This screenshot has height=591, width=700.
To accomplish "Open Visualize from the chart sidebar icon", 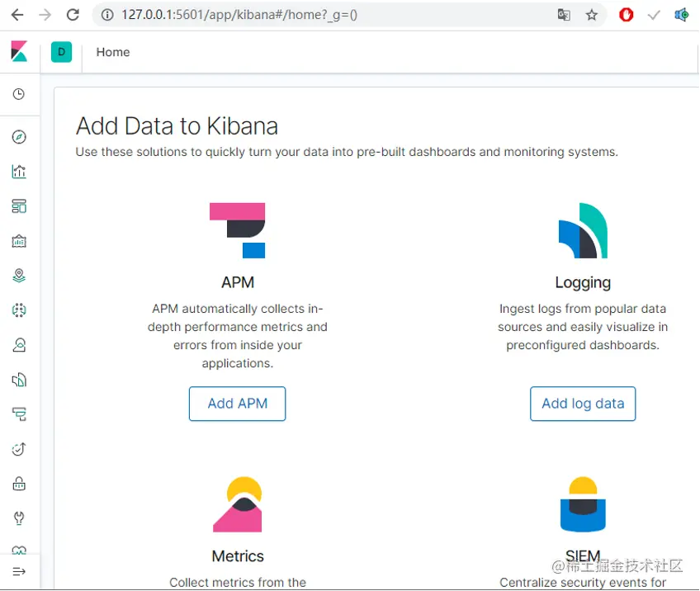I will click(19, 172).
